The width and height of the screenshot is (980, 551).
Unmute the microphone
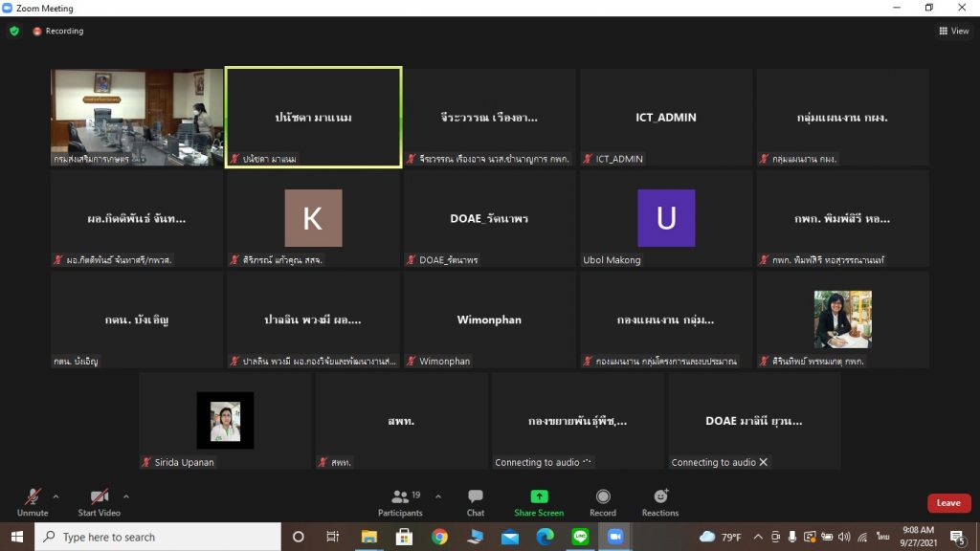33,502
